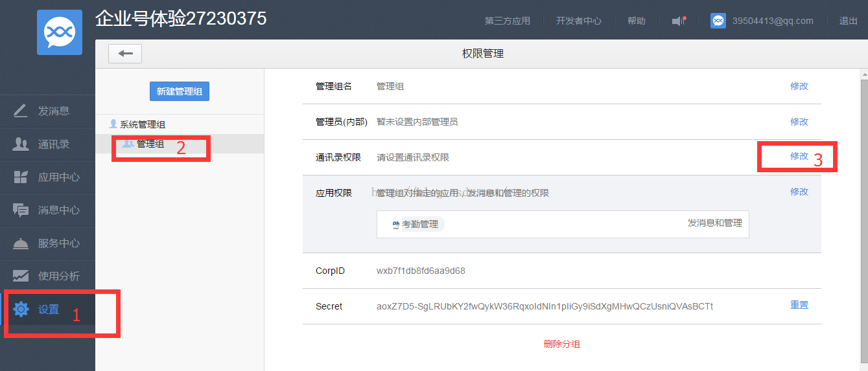The height and width of the screenshot is (371, 868).
Task: Click the 新建管理组 button
Action: [x=180, y=91]
